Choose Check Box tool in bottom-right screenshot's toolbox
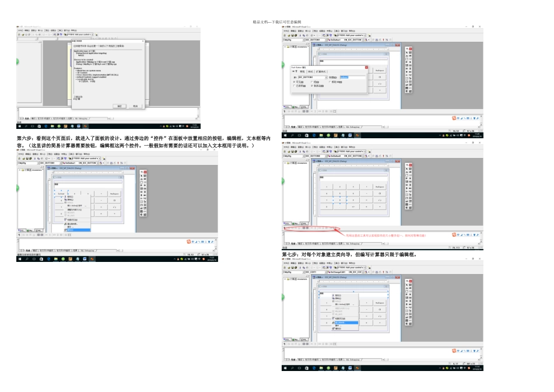554x392 pixels. (407, 295)
